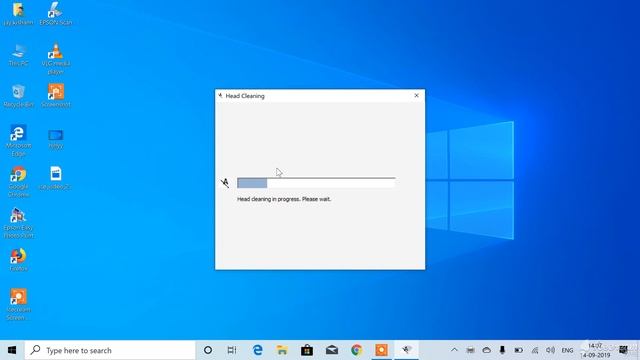The width and height of the screenshot is (640, 360).
Task: Select the This PC desktop icon
Action: coord(18,55)
